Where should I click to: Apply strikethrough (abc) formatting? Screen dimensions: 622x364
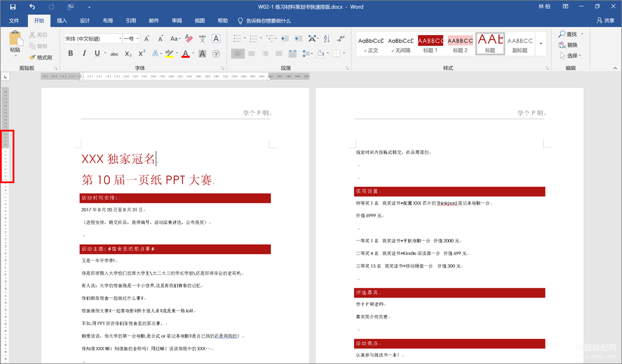tap(114, 53)
